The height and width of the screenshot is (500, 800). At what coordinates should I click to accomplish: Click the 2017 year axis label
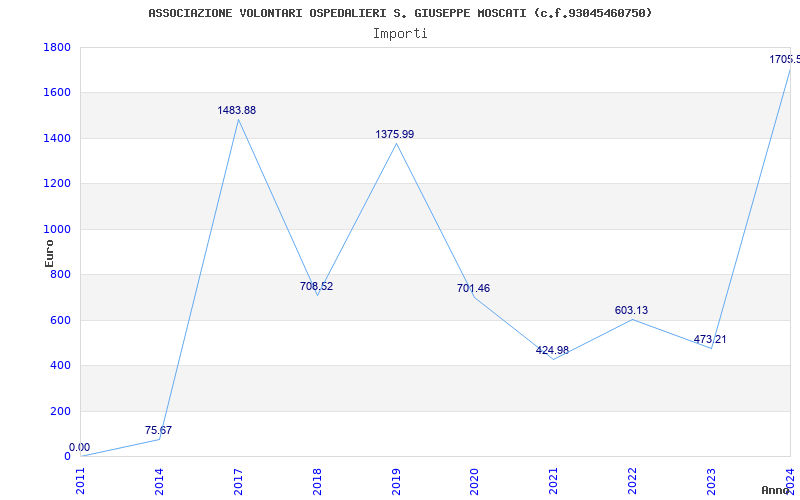pyautogui.click(x=238, y=482)
